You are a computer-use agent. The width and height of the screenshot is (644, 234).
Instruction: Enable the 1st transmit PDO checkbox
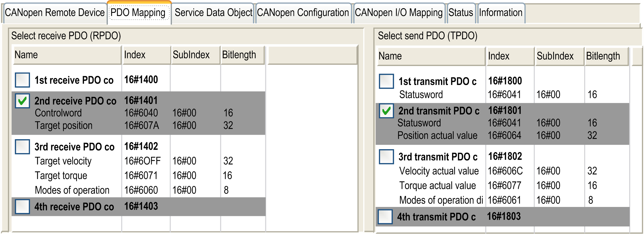coord(386,81)
